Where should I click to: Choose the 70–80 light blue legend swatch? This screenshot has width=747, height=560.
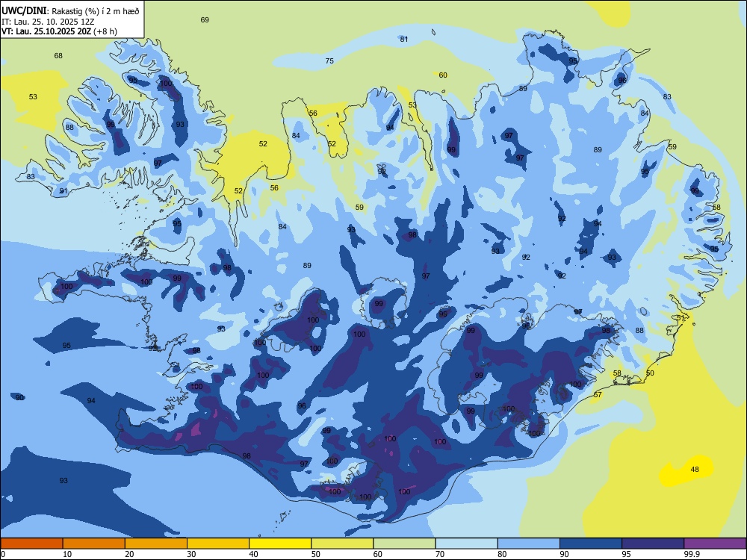point(466,544)
